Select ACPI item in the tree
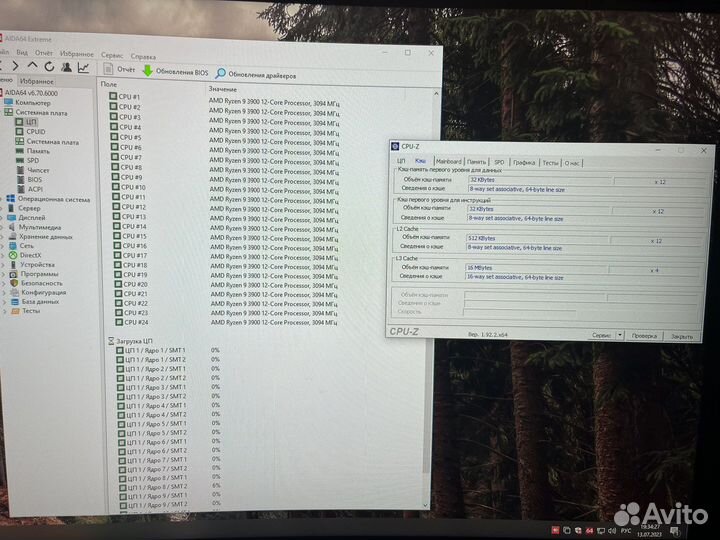Screen dimensions: 720x540 pyautogui.click(x=35, y=189)
